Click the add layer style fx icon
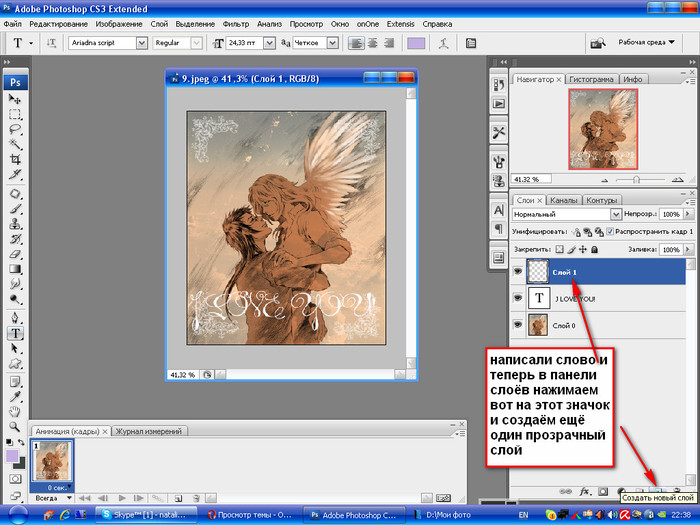Screen dimensions: 700x525 point(585,492)
